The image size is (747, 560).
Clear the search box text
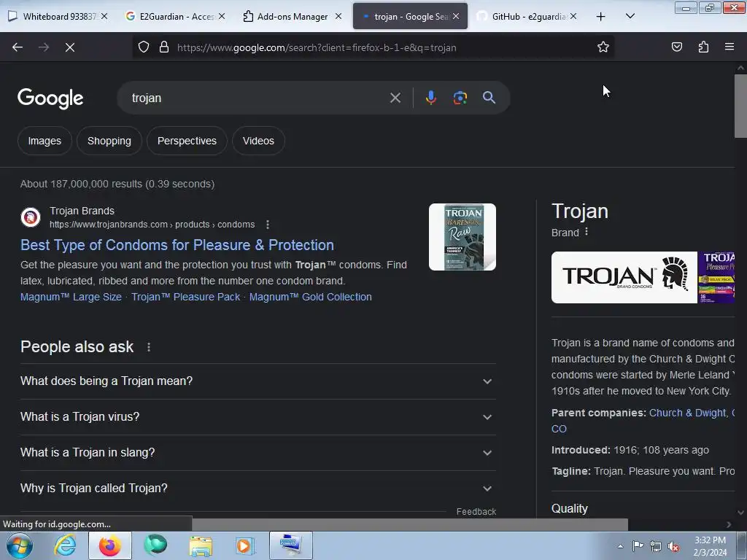point(395,98)
